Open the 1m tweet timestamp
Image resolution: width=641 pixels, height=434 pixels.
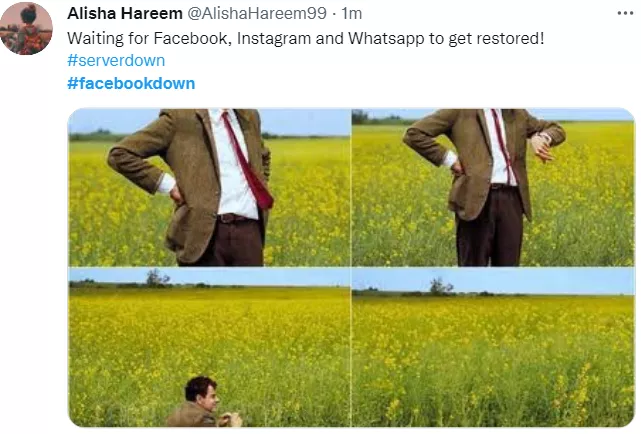pyautogui.click(x=352, y=13)
